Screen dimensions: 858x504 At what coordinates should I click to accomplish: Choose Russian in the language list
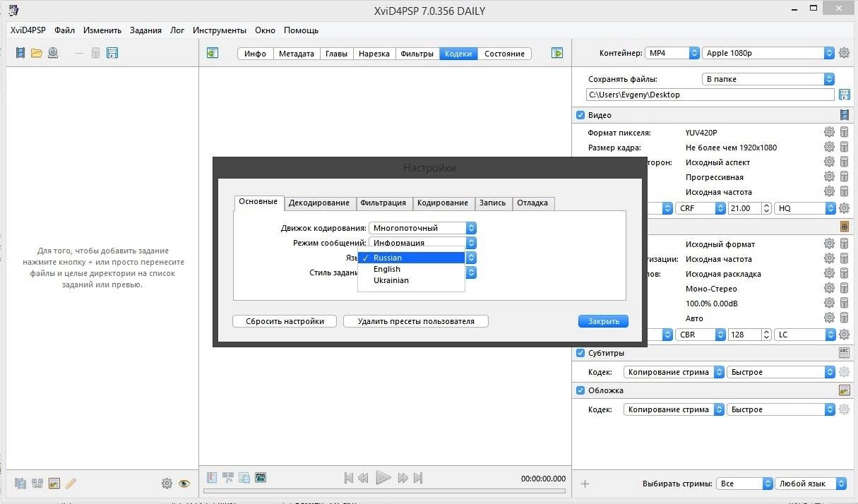pos(411,258)
